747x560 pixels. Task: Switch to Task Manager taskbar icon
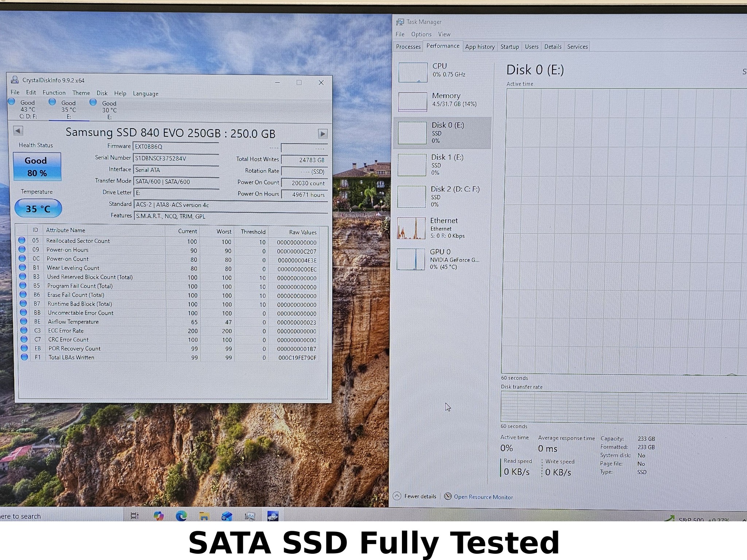[x=250, y=516]
